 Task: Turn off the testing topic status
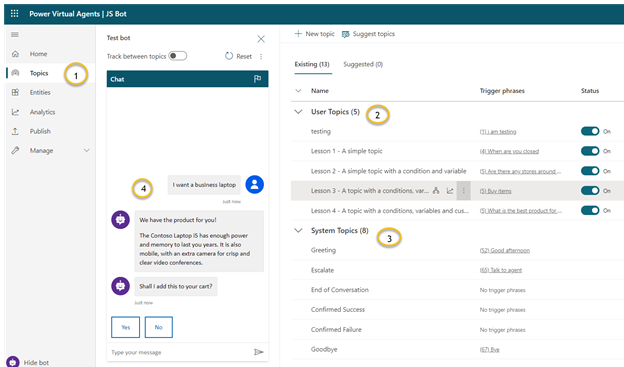click(590, 131)
